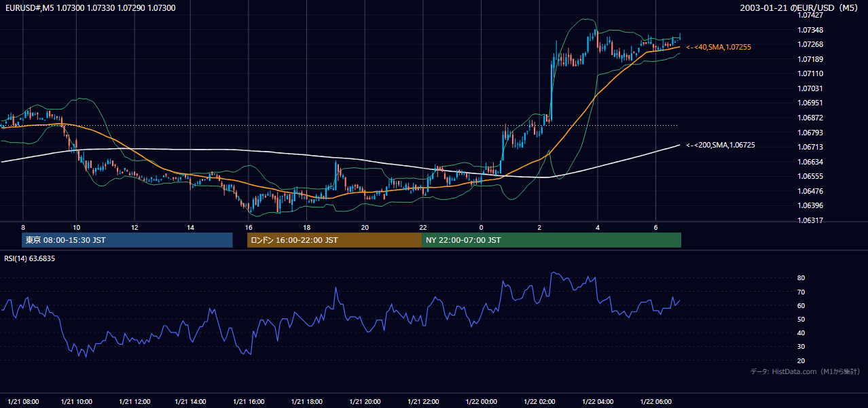
Task: Select the ロンドン 16:00-22:00 JST session bar
Action: 334,240
